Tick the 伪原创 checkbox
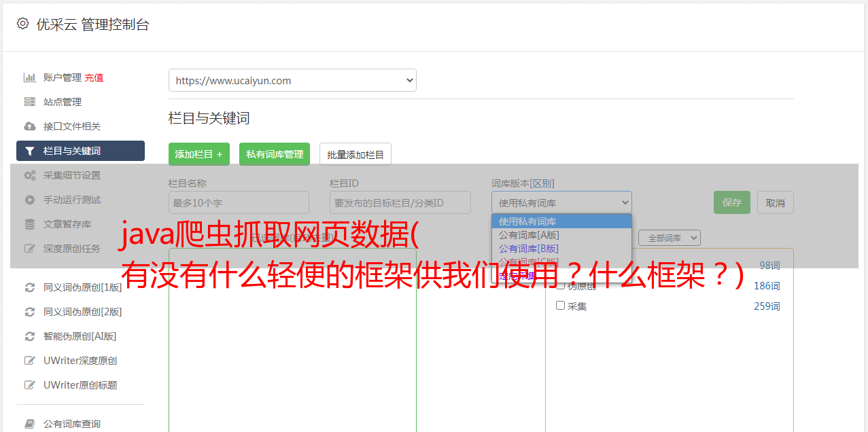This screenshot has width=868, height=432. pos(561,286)
